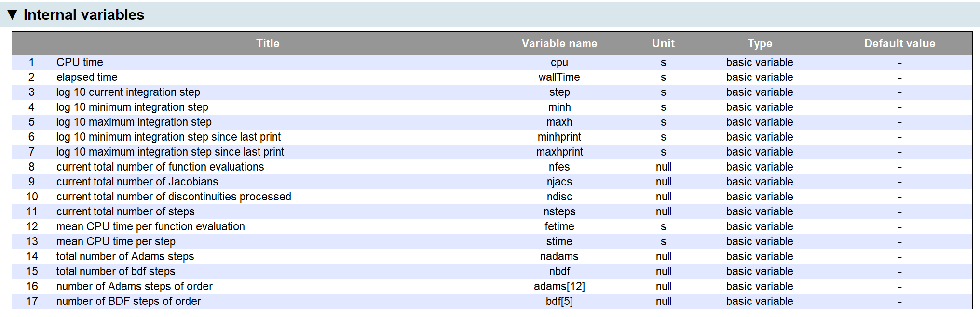The width and height of the screenshot is (980, 317).
Task: Click 'basic variable' type in wallTime row
Action: point(760,77)
